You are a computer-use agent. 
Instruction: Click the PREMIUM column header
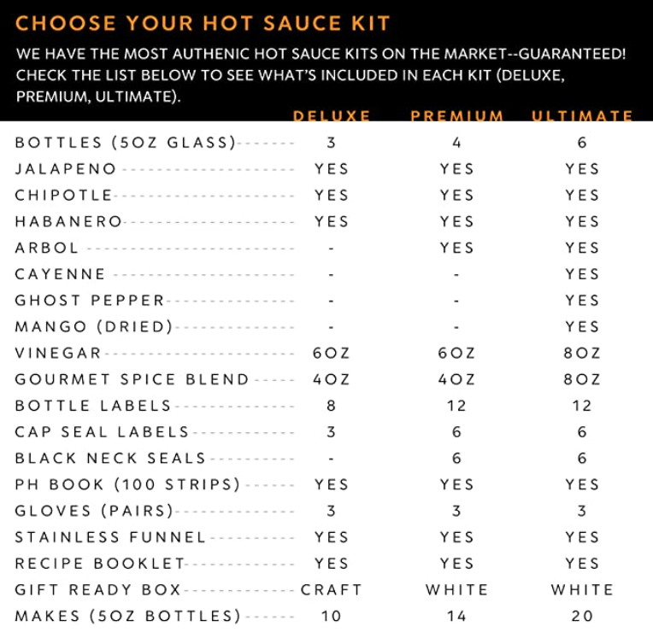click(x=456, y=116)
